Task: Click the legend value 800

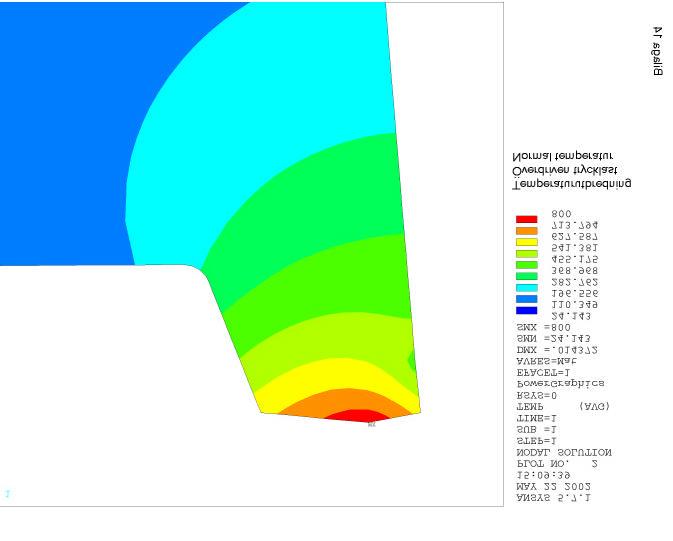Action: click(561, 214)
